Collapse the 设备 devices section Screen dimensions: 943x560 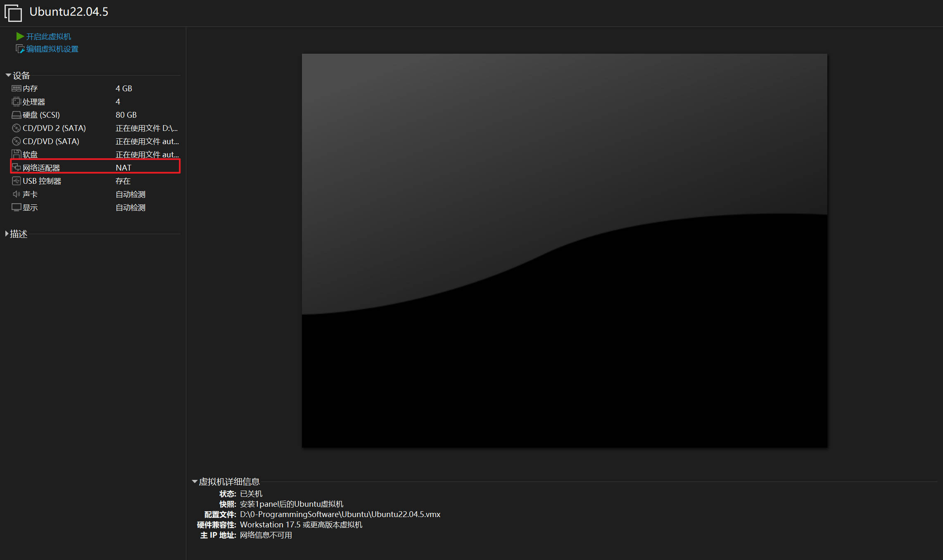(8, 75)
